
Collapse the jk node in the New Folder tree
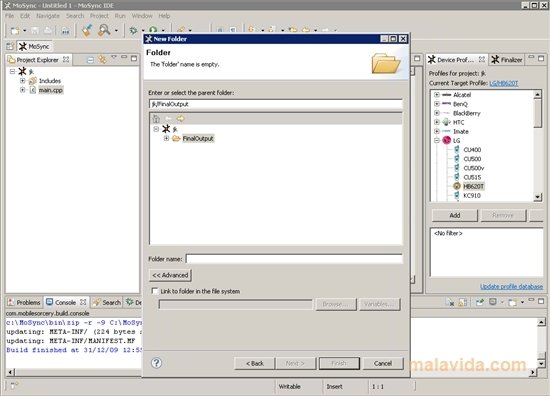[x=156, y=129]
